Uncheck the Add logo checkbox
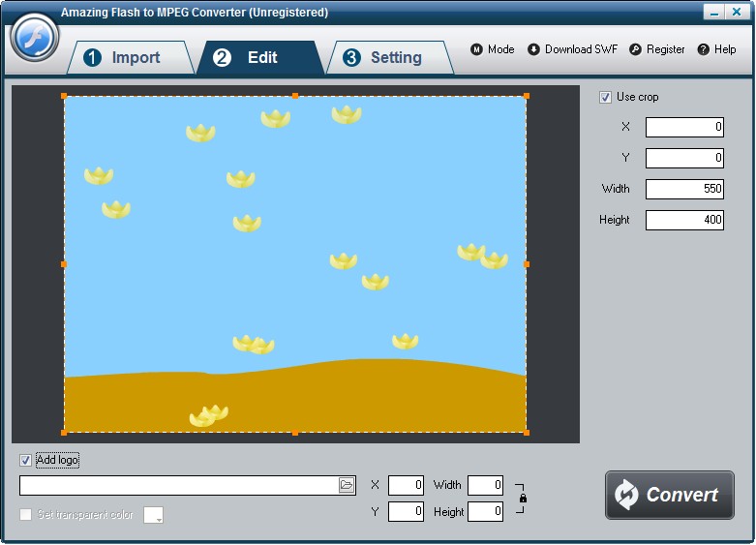 tap(25, 460)
